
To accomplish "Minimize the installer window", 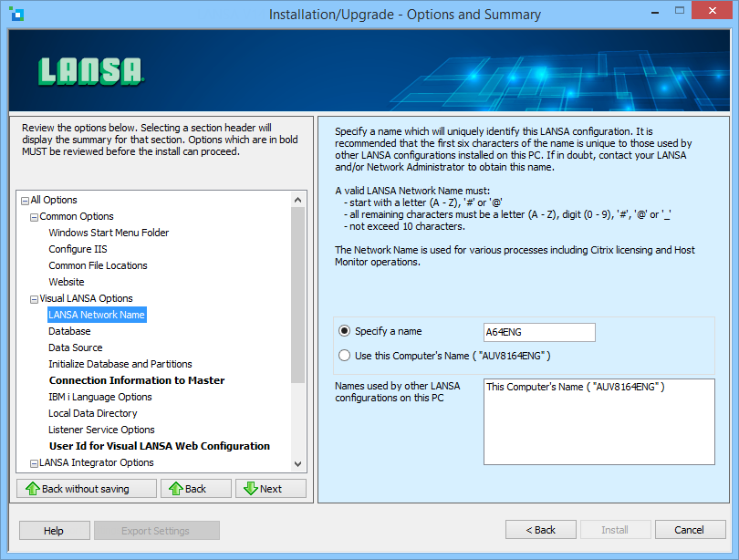I will point(655,12).
